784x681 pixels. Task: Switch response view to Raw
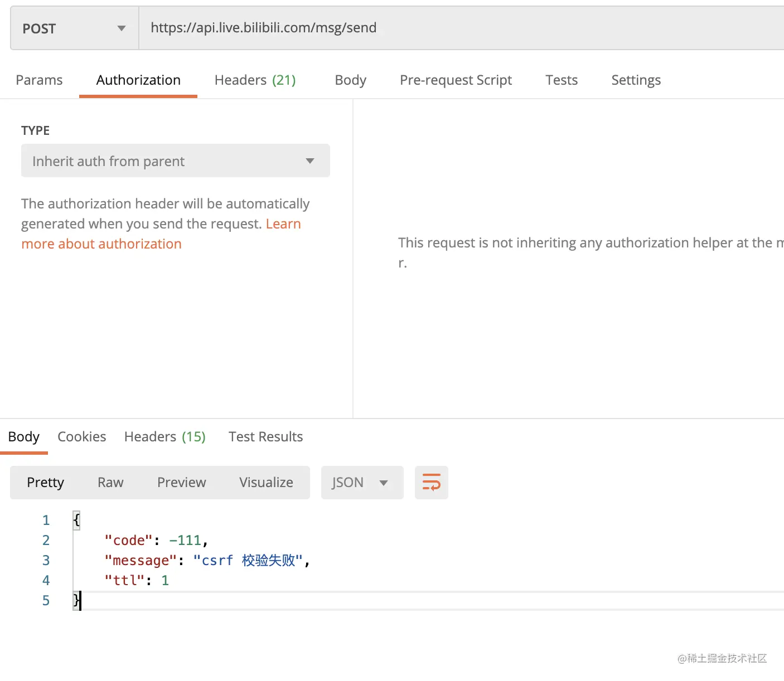[110, 483]
